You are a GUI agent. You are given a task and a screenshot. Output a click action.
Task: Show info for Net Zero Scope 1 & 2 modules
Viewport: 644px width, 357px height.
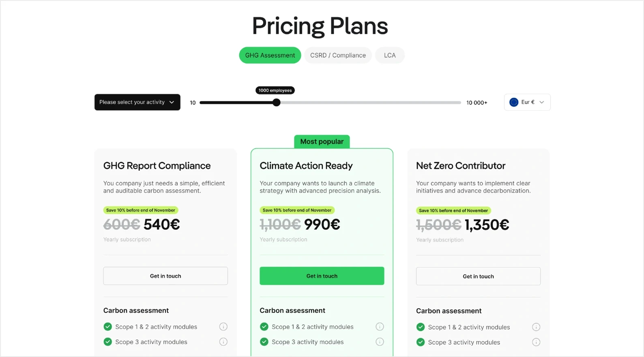pos(536,327)
